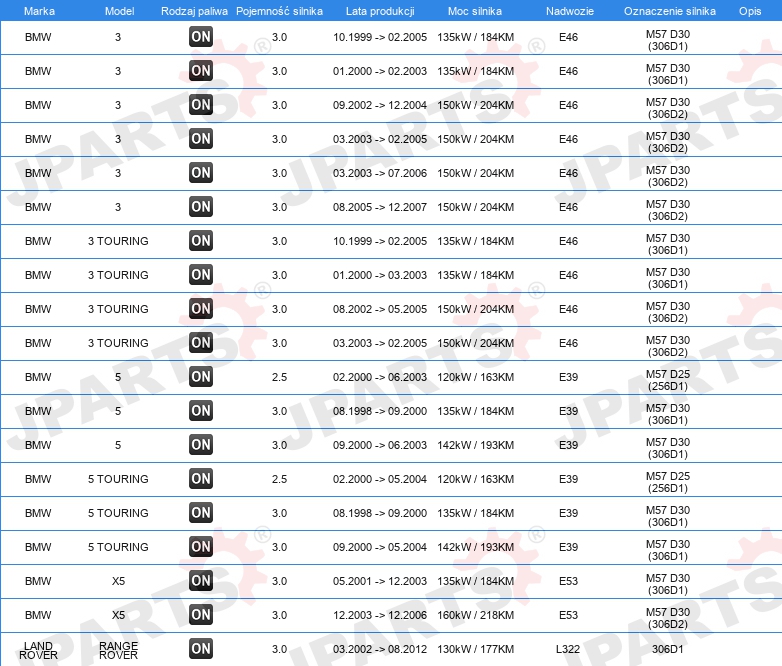This screenshot has width=782, height=666.
Task: Select 142kW / 193KM in the 5 TOURING row
Action: point(476,547)
